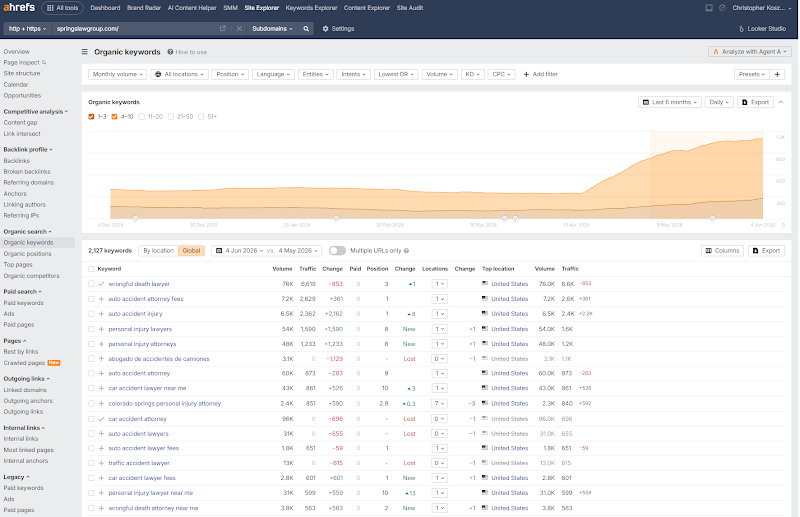Click the monitor icon near account name
This screenshot has width=800, height=517.
coord(709,8)
